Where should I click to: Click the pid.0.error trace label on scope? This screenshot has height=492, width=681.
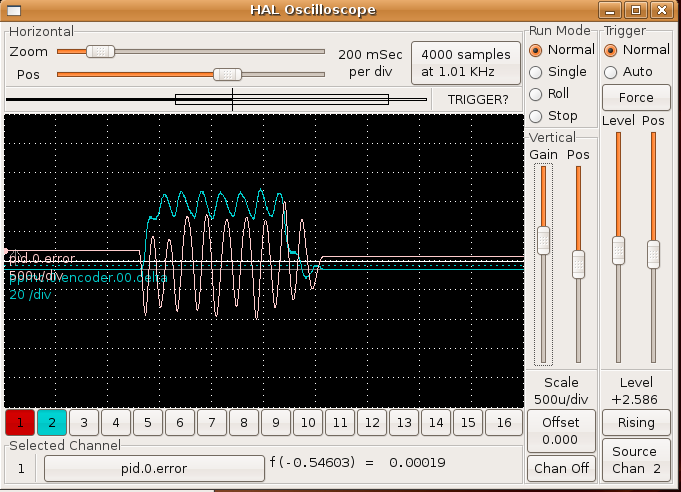click(42, 259)
